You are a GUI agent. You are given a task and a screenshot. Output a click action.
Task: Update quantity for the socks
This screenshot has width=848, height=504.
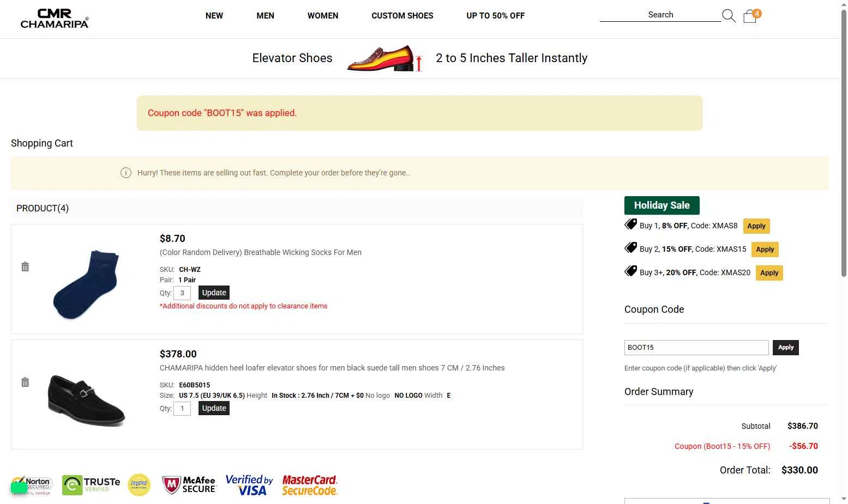(x=214, y=293)
